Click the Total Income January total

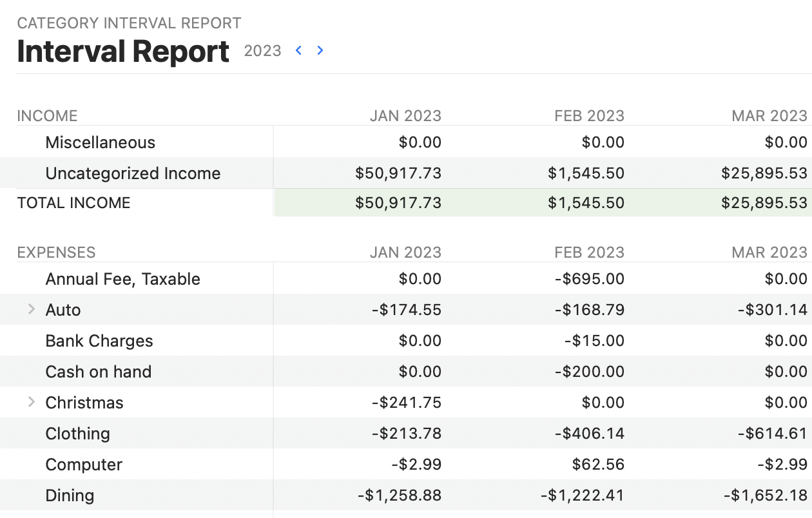click(x=398, y=203)
